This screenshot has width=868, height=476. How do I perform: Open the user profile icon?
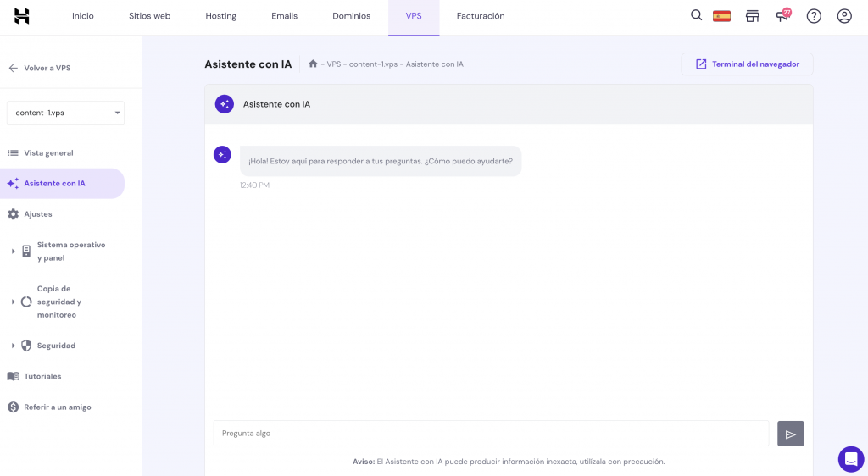[x=844, y=16]
